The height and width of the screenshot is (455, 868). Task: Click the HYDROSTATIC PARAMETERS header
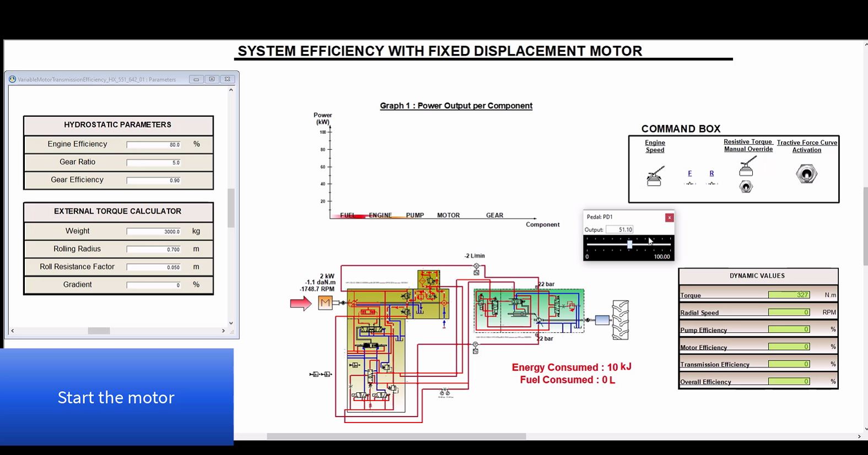tap(117, 125)
